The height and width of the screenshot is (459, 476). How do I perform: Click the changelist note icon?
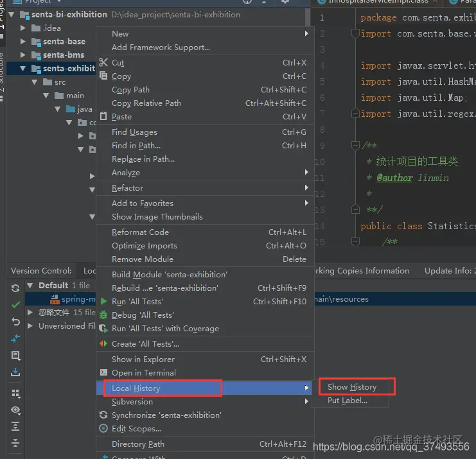[15, 355]
